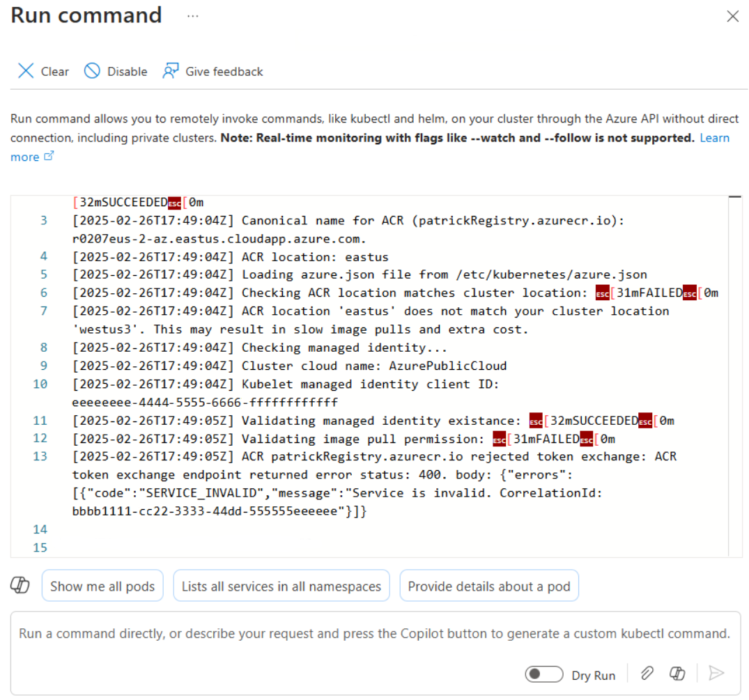Pick "Provide details about a pod" suggestion
Viewport: 749px width, 700px height.
489,586
